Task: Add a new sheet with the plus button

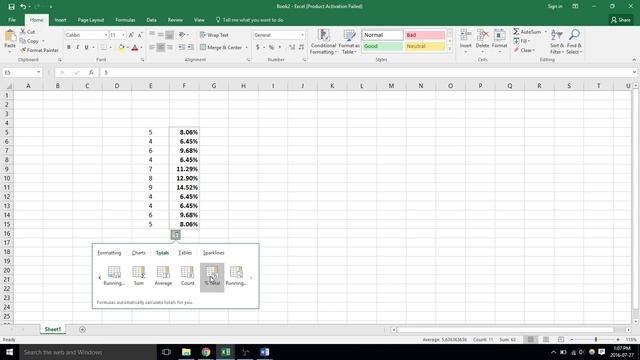Action: click(x=82, y=329)
